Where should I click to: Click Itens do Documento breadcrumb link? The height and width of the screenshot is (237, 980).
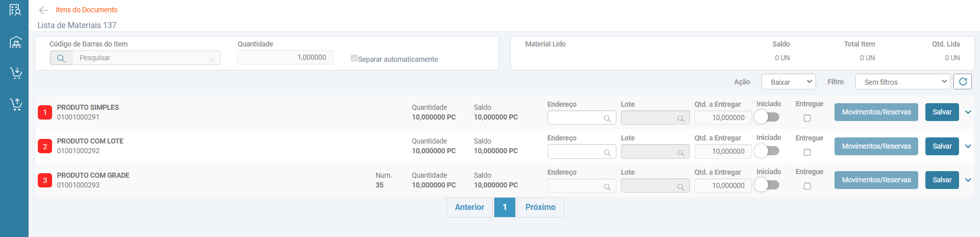[86, 10]
